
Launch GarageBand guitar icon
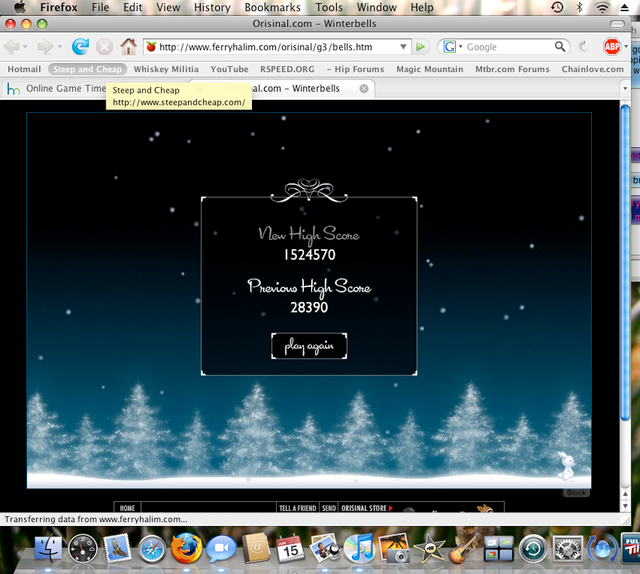(x=464, y=548)
